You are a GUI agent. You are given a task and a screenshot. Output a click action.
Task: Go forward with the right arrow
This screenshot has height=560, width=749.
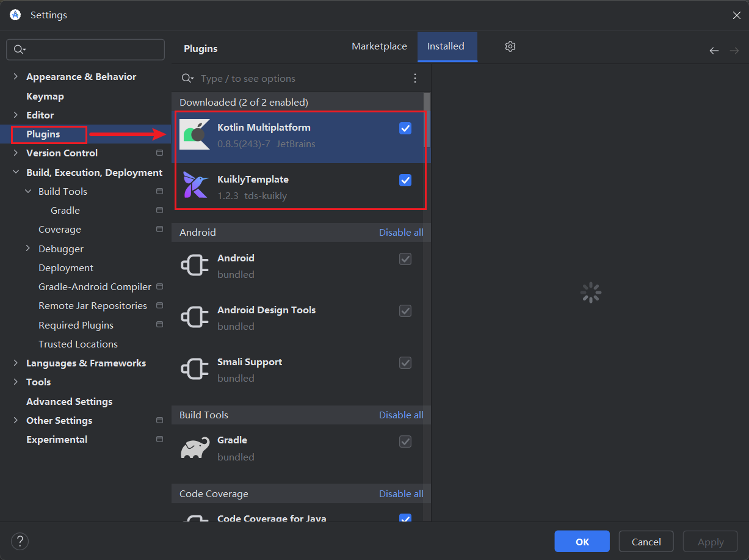734,51
